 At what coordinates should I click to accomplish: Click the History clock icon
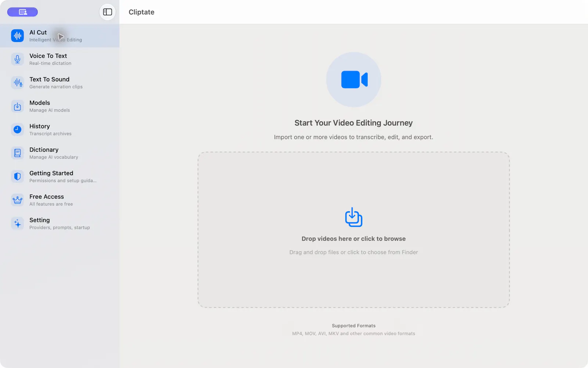point(17,130)
